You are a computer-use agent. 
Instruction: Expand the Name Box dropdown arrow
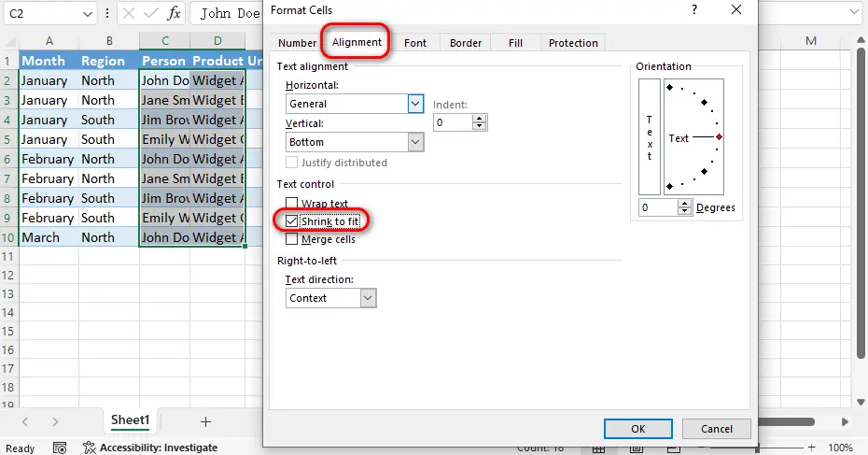[x=88, y=14]
